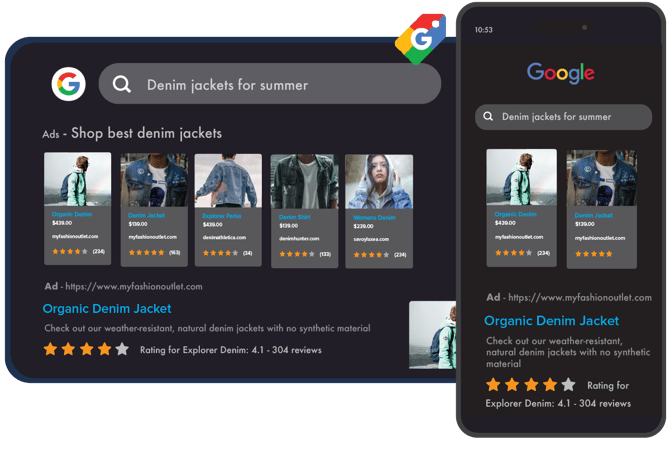Open the Organic Denim Jacket ad headline on phone
This screenshot has width=670, height=454.
[551, 321]
